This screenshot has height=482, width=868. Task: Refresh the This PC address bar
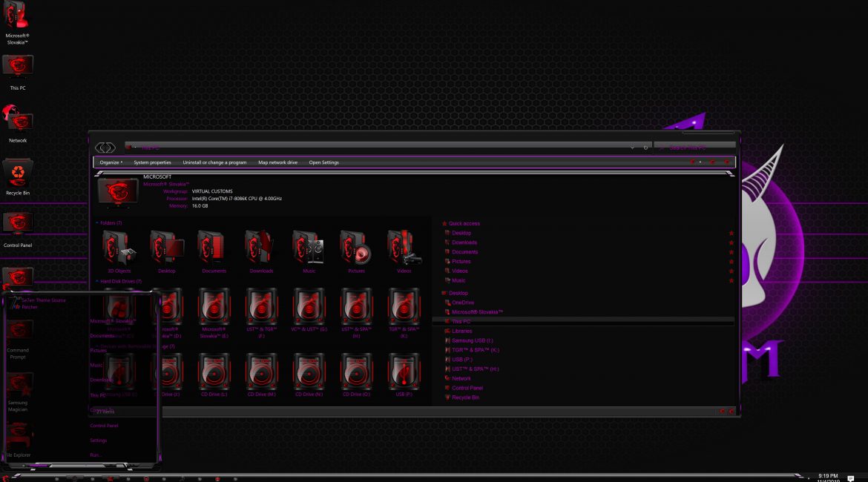(645, 148)
